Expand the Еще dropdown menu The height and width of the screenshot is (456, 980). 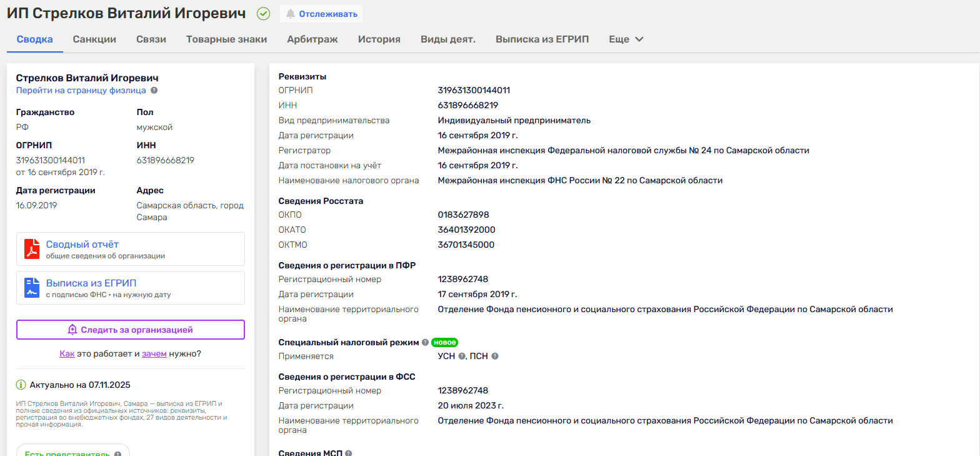point(626,39)
